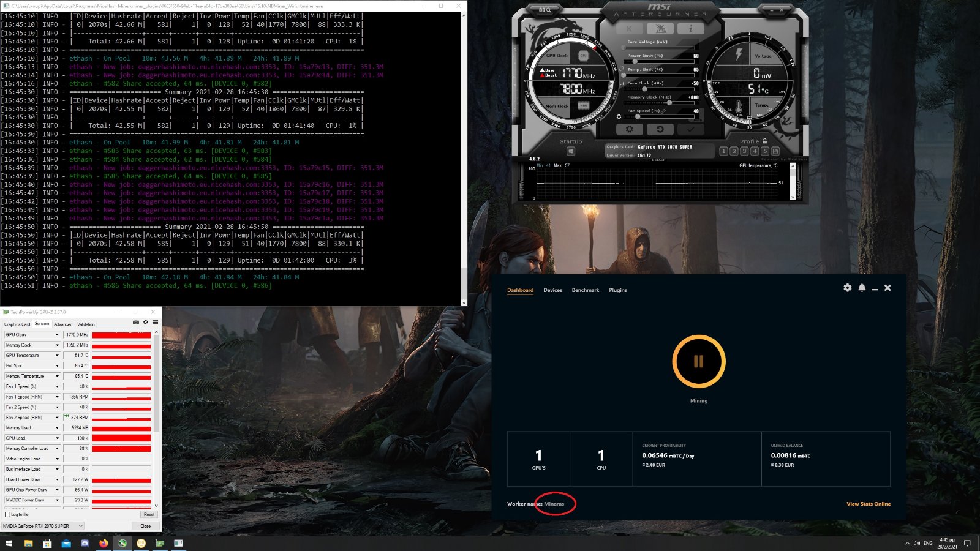Take a GPU-Z screenshot with the camera icon
Screen dimensions: 980x551
pyautogui.click(x=136, y=322)
